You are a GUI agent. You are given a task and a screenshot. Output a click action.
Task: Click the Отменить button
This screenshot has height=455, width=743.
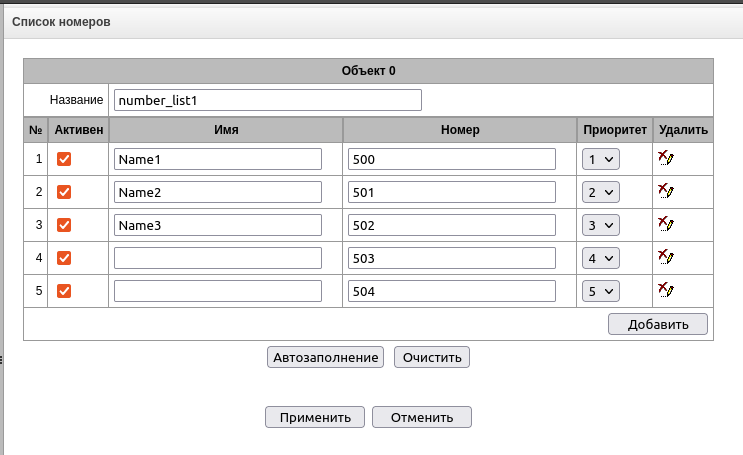click(422, 417)
